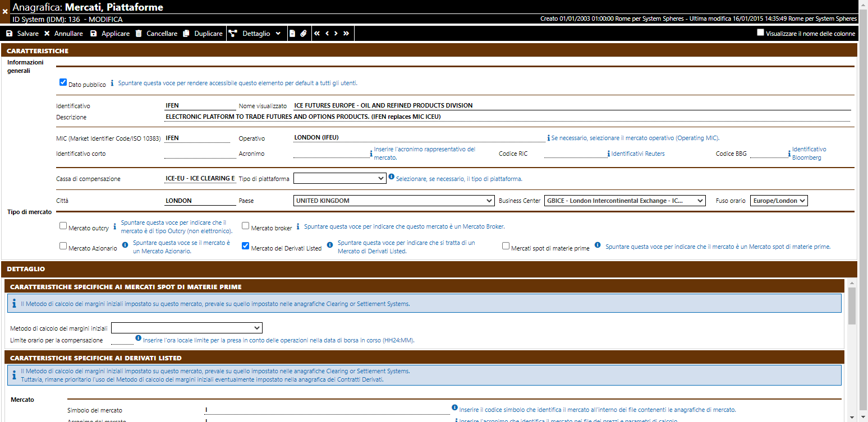Click the Nome visualizzato field
Image resolution: width=868 pixels, height=422 pixels.
[x=572, y=105]
